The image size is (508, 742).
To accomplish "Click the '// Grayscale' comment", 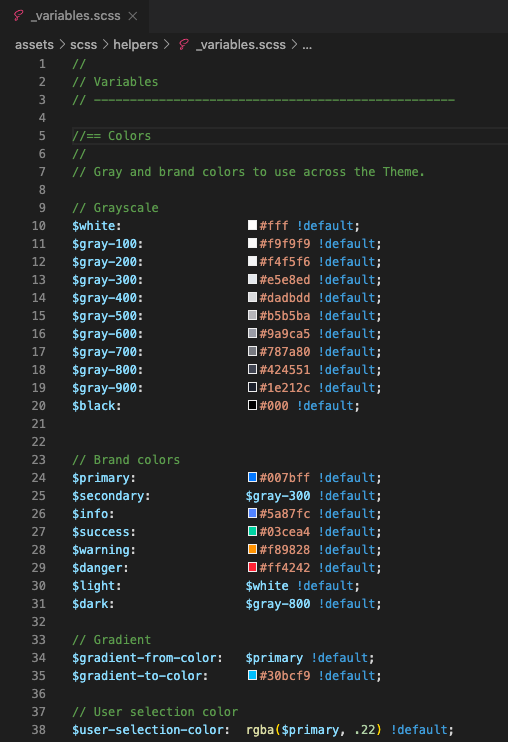I will pyautogui.click(x=115, y=208).
